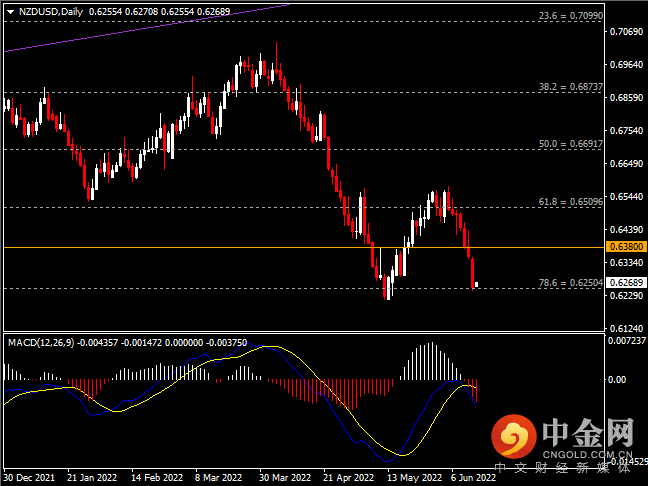The image size is (648, 486).
Task: Select the 61.8 = 0.65096 Fibonacci label
Action: click(571, 202)
